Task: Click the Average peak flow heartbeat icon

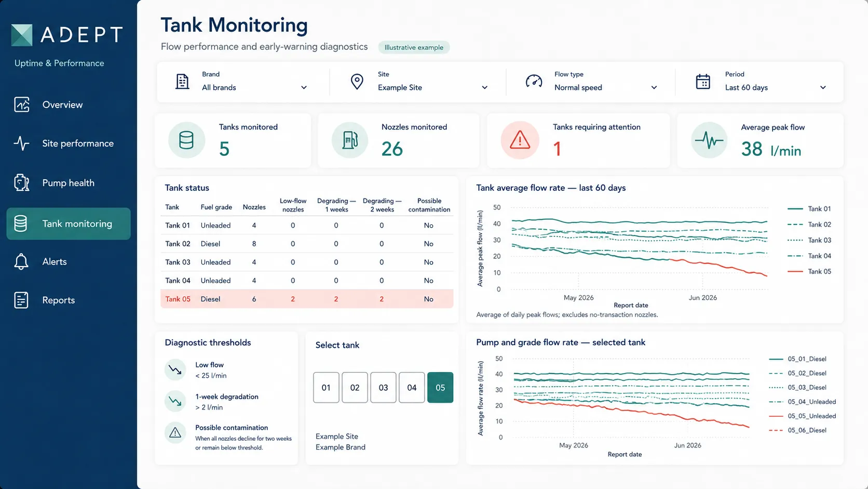Action: click(709, 140)
